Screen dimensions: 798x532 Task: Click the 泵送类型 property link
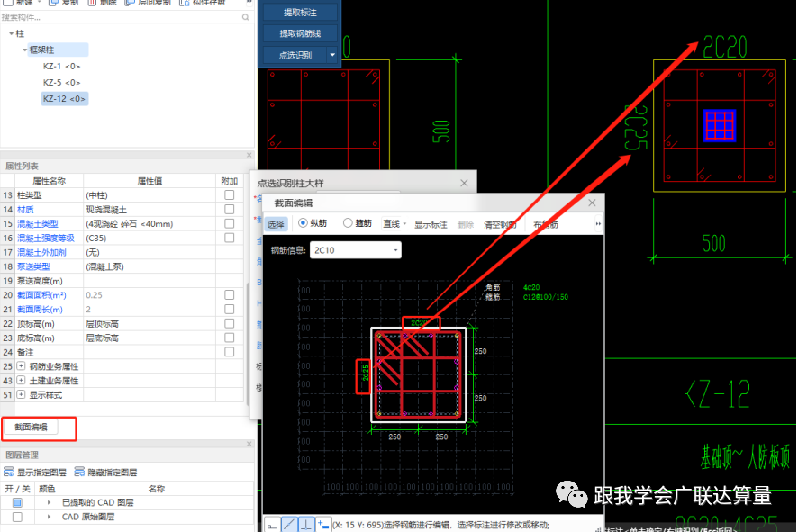tap(33, 266)
